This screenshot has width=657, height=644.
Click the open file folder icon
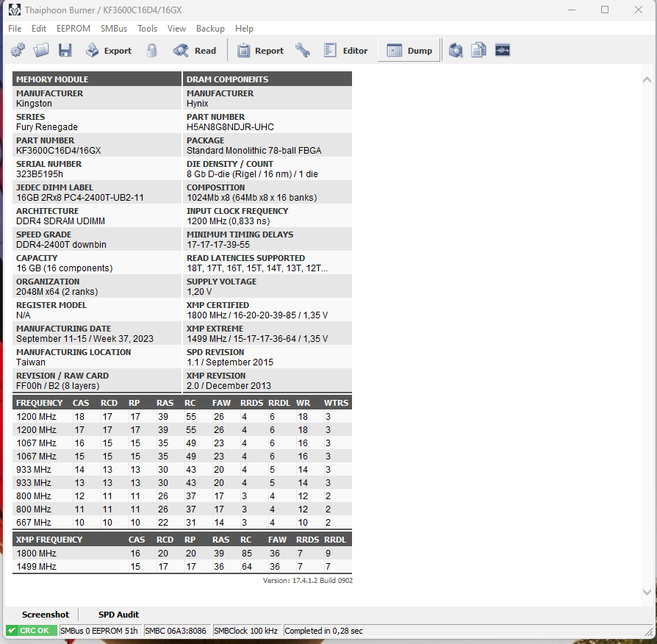pyautogui.click(x=41, y=50)
